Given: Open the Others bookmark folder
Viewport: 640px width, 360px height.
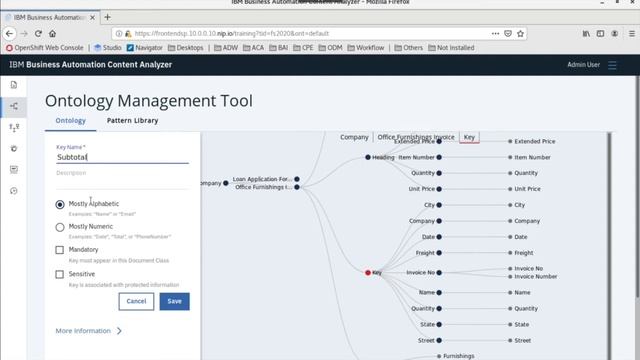Looking at the screenshot, I should 409,48.
